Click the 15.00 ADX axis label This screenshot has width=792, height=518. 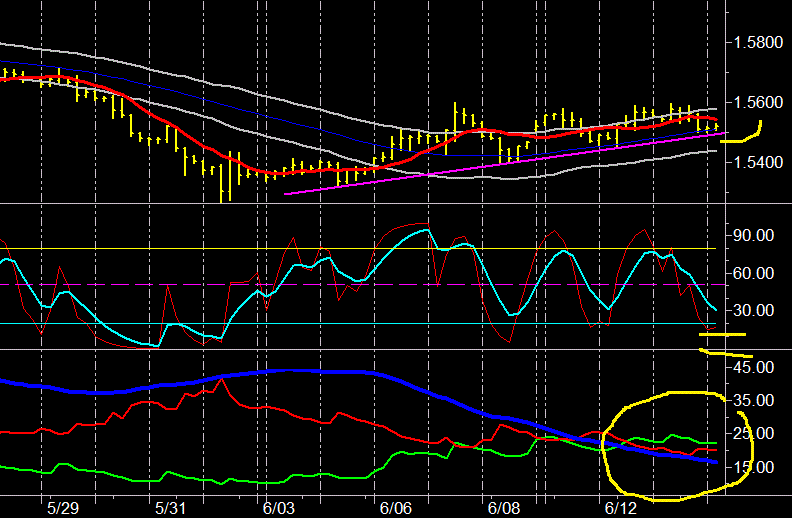tap(754, 467)
